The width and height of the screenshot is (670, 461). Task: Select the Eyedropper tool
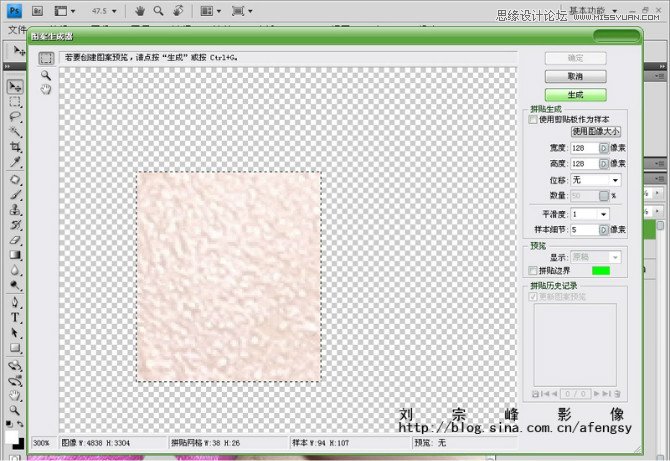pos(15,162)
